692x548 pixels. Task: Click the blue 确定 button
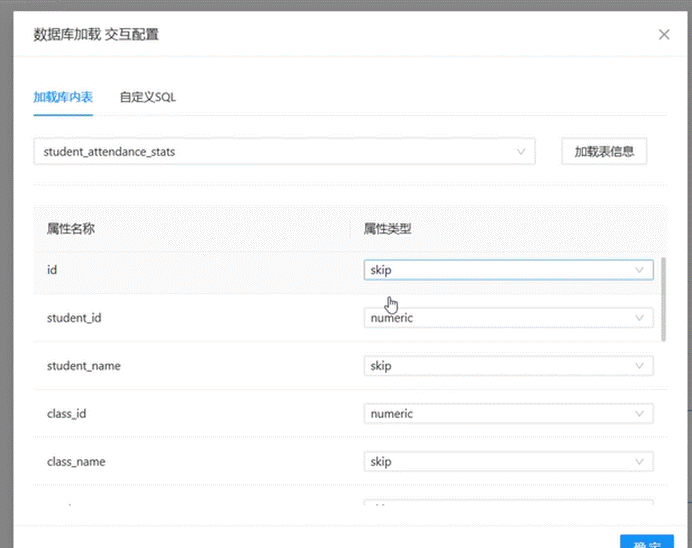coord(647,542)
